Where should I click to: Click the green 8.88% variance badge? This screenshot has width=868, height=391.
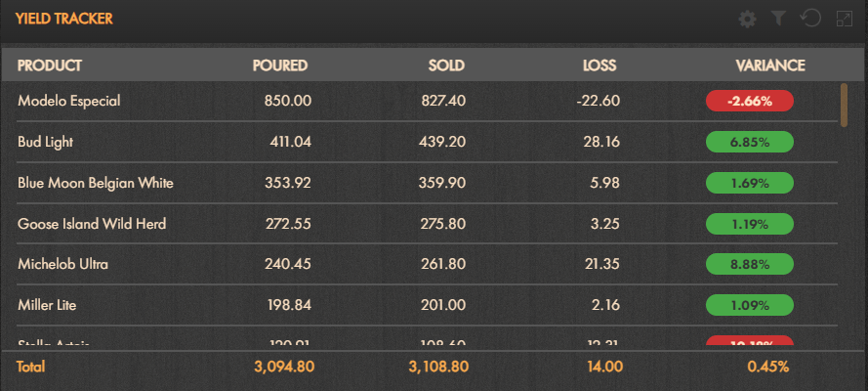(750, 264)
